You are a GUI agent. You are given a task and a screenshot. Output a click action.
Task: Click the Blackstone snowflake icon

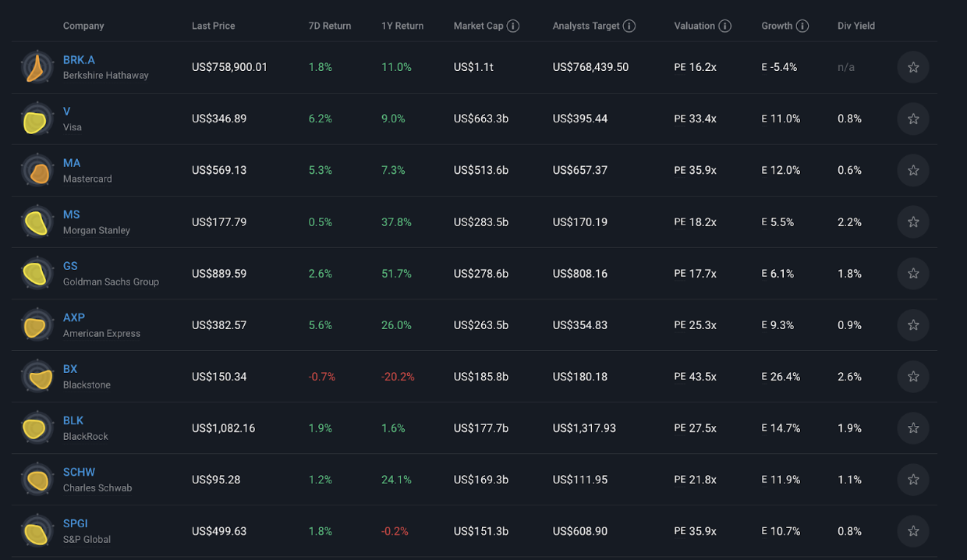pos(37,377)
